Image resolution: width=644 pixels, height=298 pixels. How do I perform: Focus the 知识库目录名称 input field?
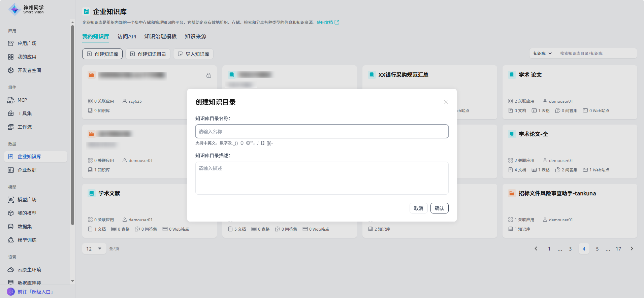pyautogui.click(x=322, y=132)
